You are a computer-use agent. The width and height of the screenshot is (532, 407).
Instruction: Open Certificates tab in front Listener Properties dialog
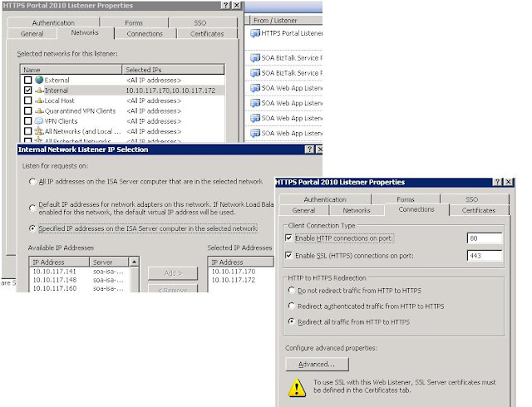(479, 210)
